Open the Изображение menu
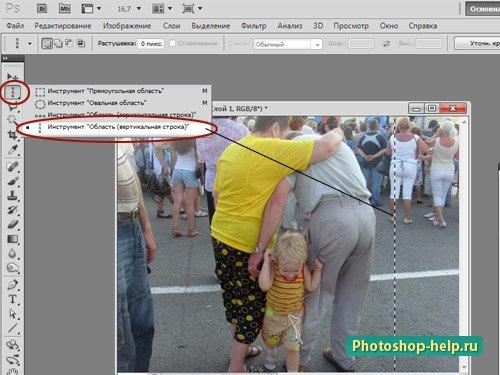The width and height of the screenshot is (500, 375). (127, 26)
